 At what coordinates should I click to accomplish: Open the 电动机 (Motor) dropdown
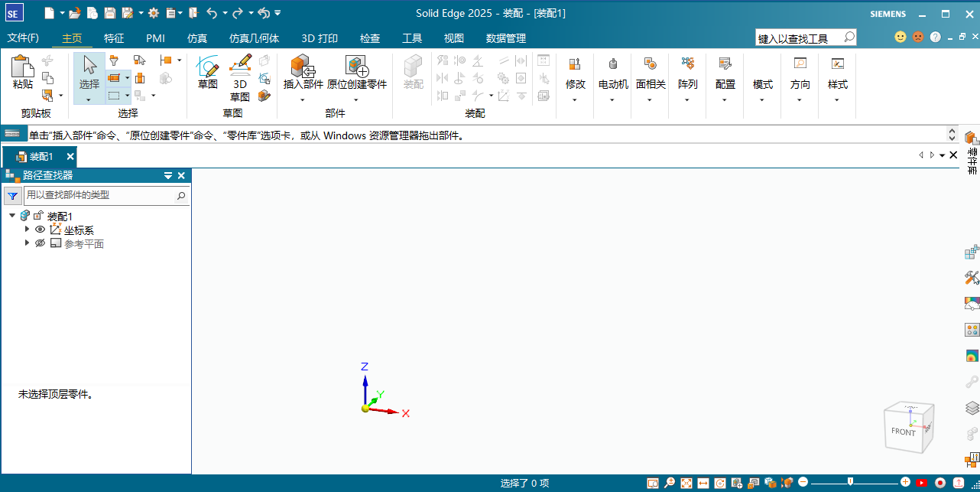612,99
